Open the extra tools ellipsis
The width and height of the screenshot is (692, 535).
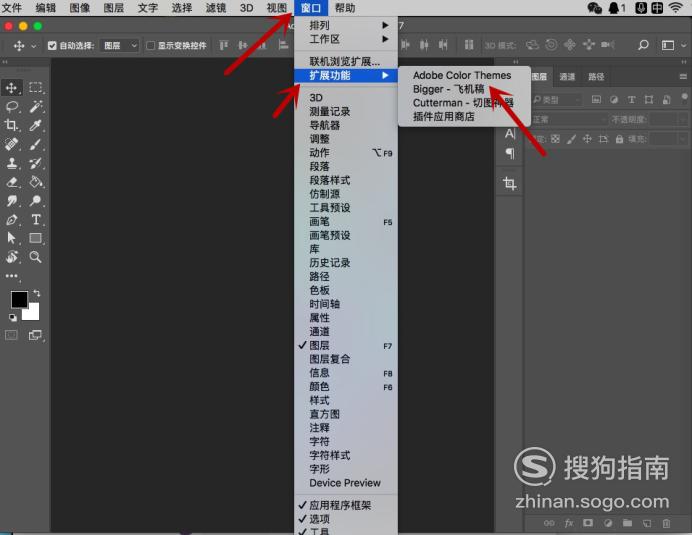pyautogui.click(x=11, y=276)
